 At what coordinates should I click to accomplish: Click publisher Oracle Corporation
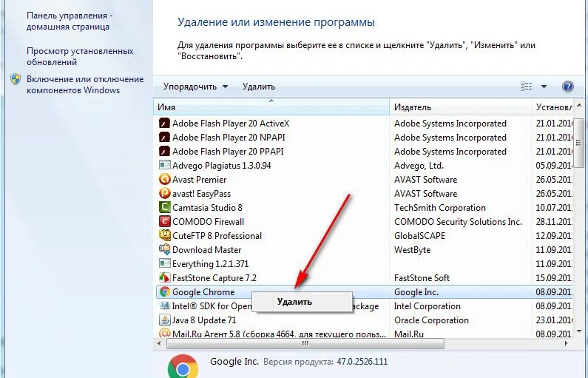point(431,320)
